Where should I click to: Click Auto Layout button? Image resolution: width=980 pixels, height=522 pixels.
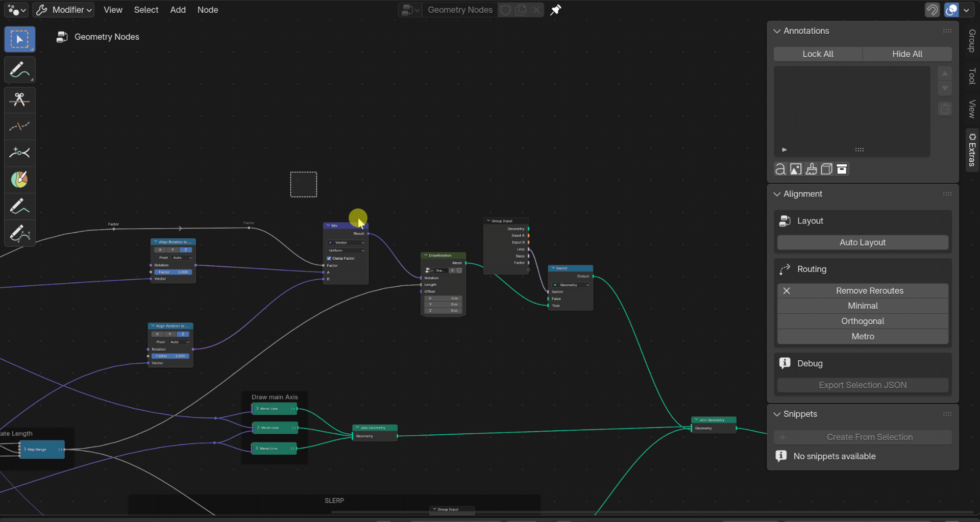pos(863,242)
